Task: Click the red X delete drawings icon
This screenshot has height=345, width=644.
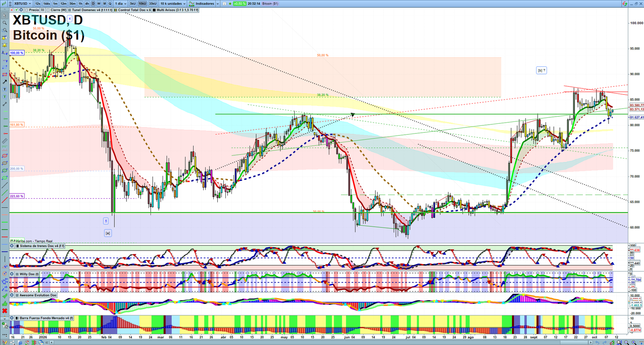Action: point(4,311)
